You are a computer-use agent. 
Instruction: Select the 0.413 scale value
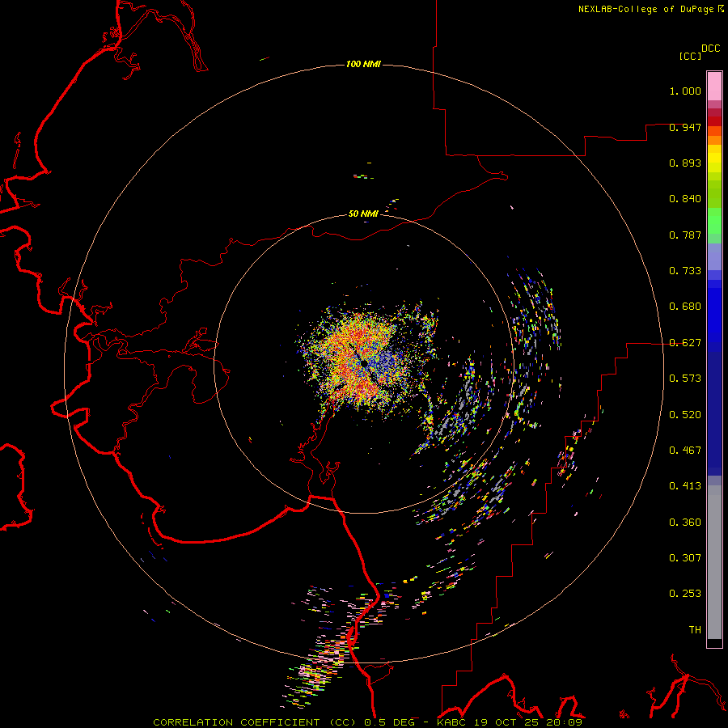click(685, 486)
